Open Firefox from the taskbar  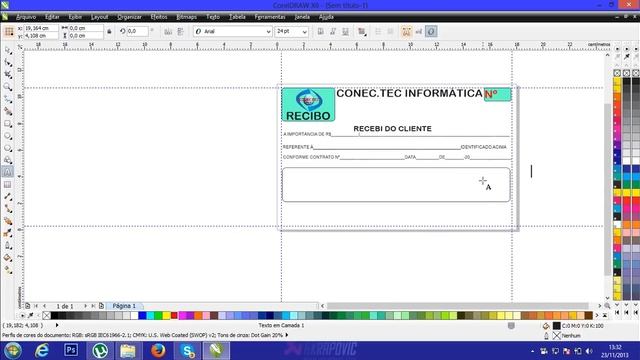[158, 350]
